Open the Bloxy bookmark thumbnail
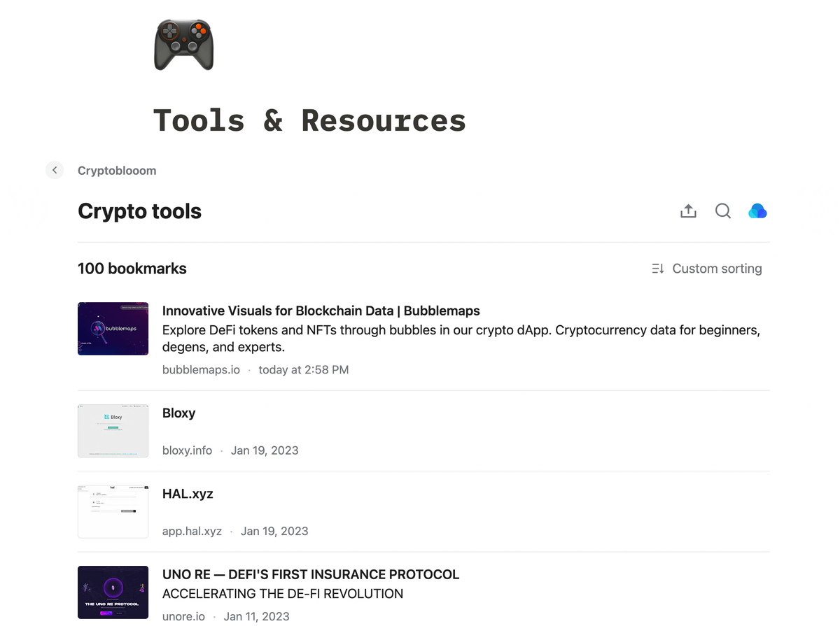Viewport: 840px width, 626px height. (113, 431)
